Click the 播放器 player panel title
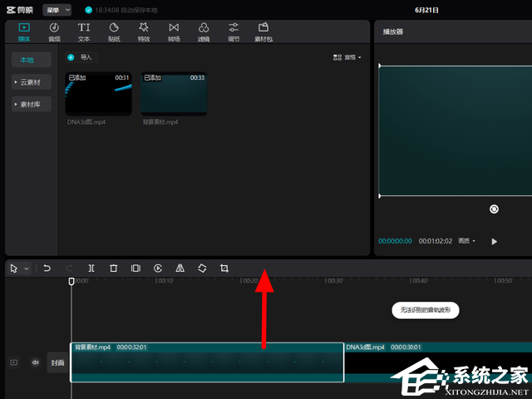532x399 pixels. pos(393,32)
